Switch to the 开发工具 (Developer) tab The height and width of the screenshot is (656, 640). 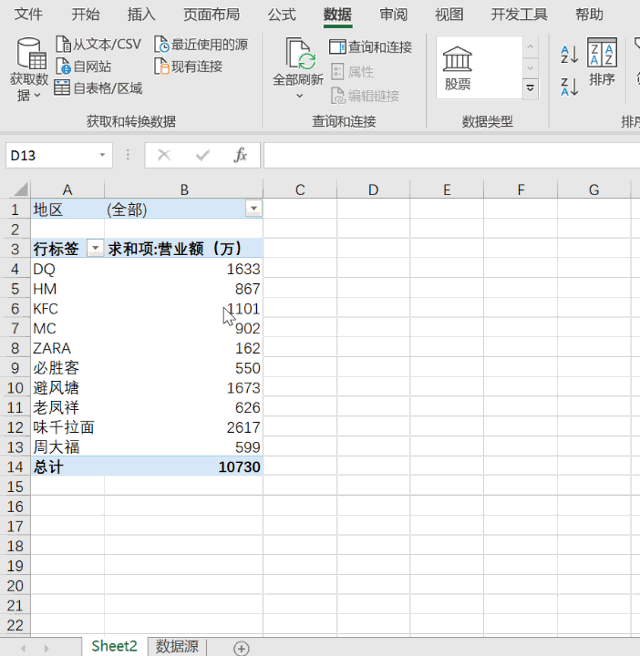click(x=519, y=14)
